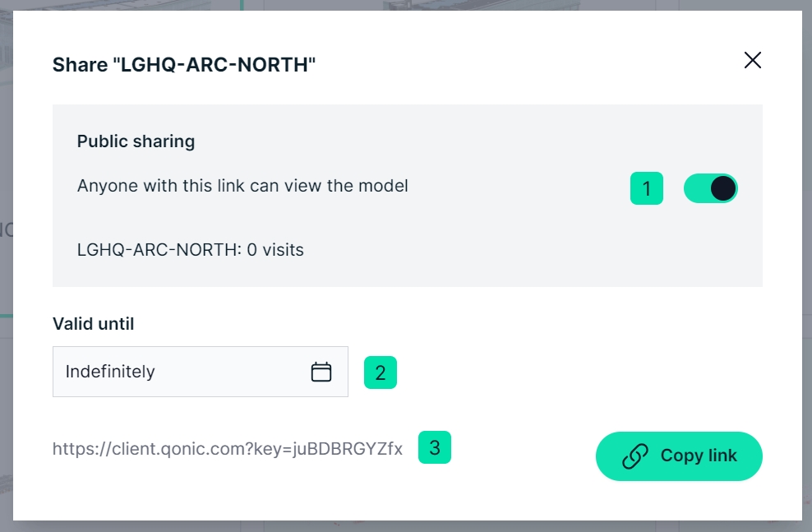Image resolution: width=812 pixels, height=532 pixels.
Task: Click the "0 visits" count text
Action: [x=275, y=249]
